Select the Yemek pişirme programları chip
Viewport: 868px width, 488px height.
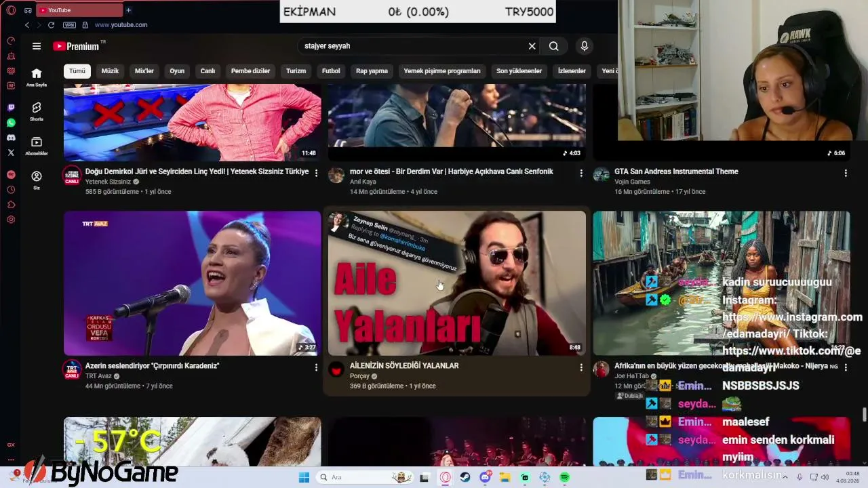point(442,70)
